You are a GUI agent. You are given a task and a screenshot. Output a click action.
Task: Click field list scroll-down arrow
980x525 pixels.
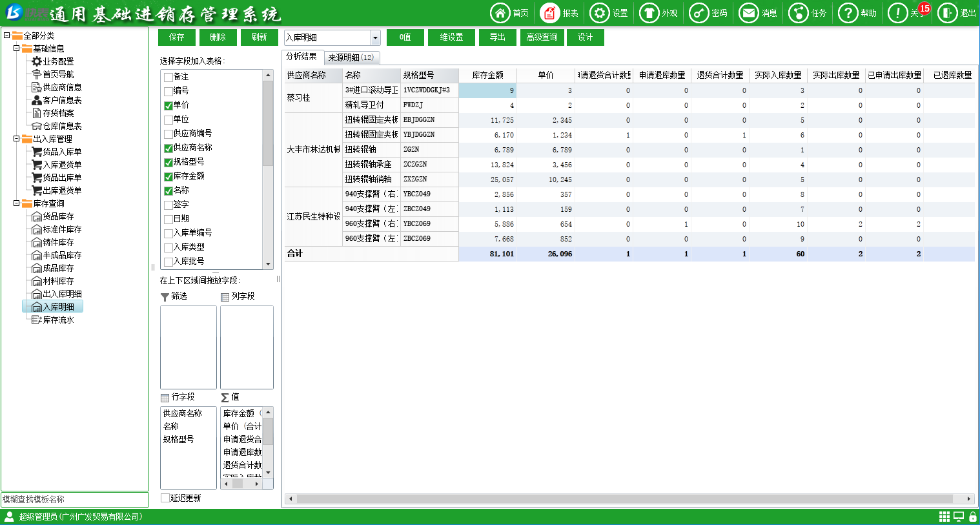[269, 263]
